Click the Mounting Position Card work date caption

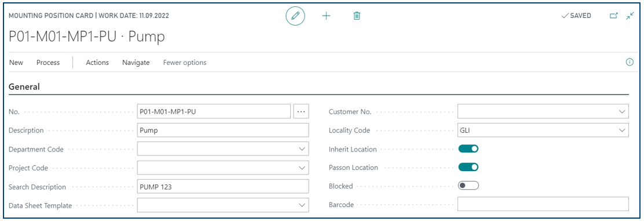[89, 16]
